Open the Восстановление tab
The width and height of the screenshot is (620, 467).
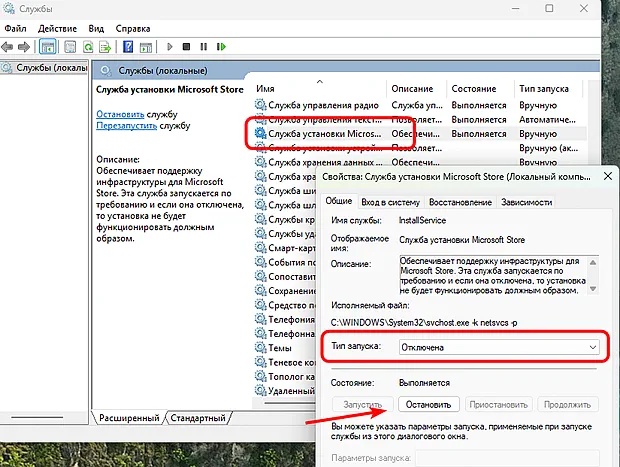460,202
